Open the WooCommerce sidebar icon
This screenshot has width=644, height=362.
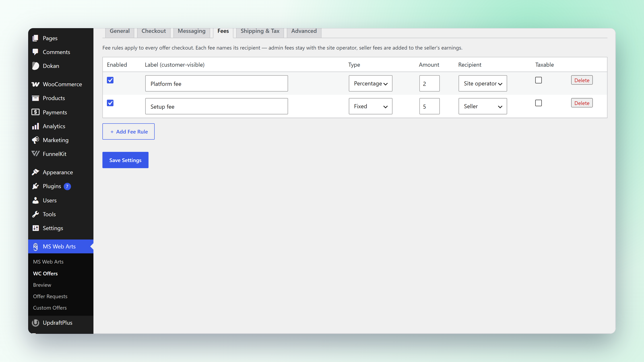tap(35, 84)
